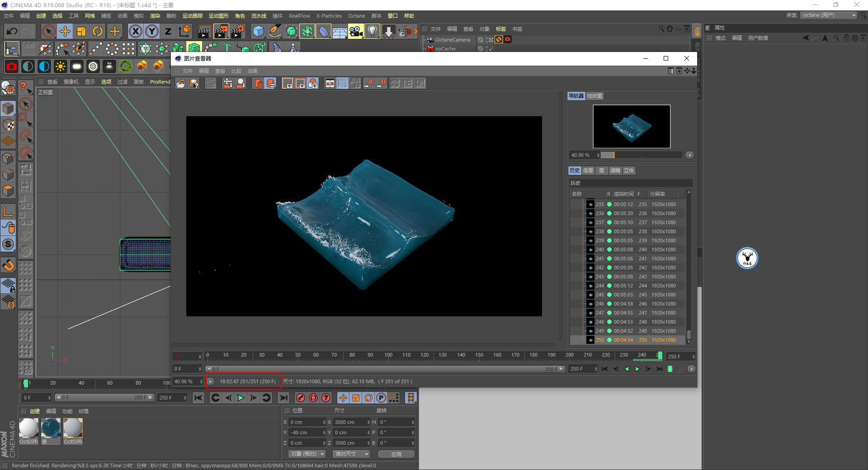Open the 绝对尺寸 size mode dropdown

(352, 454)
